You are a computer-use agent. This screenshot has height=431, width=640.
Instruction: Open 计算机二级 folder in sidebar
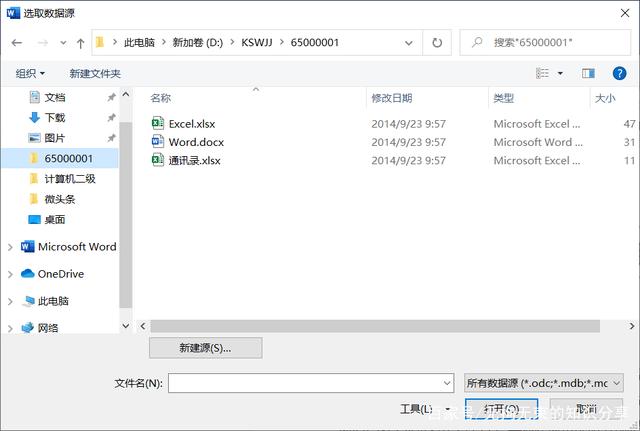point(70,179)
